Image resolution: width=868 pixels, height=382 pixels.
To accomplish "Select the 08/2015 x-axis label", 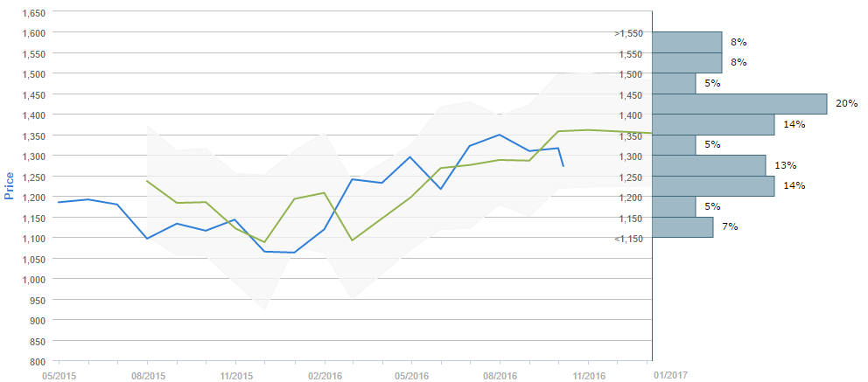I will [148, 375].
